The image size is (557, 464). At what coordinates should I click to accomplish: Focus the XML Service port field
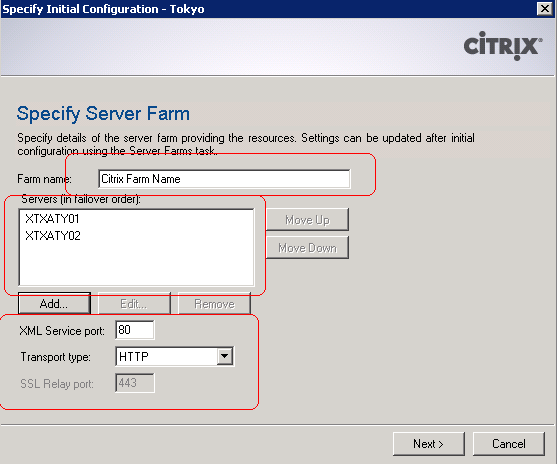pos(135,330)
